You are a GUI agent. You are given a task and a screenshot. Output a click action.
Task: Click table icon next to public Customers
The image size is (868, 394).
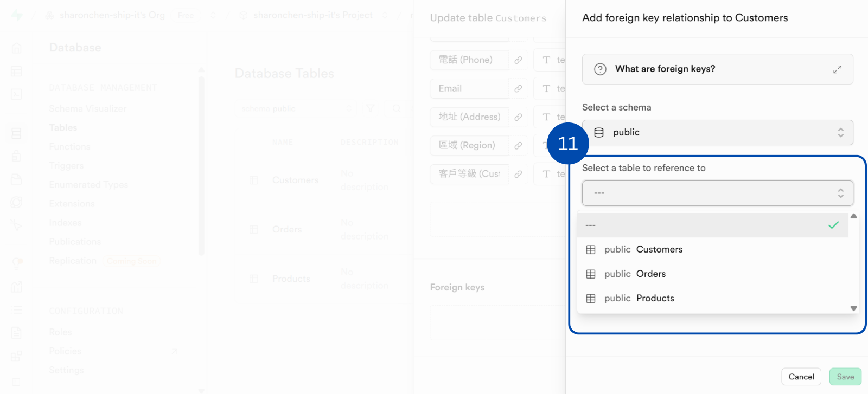(591, 250)
